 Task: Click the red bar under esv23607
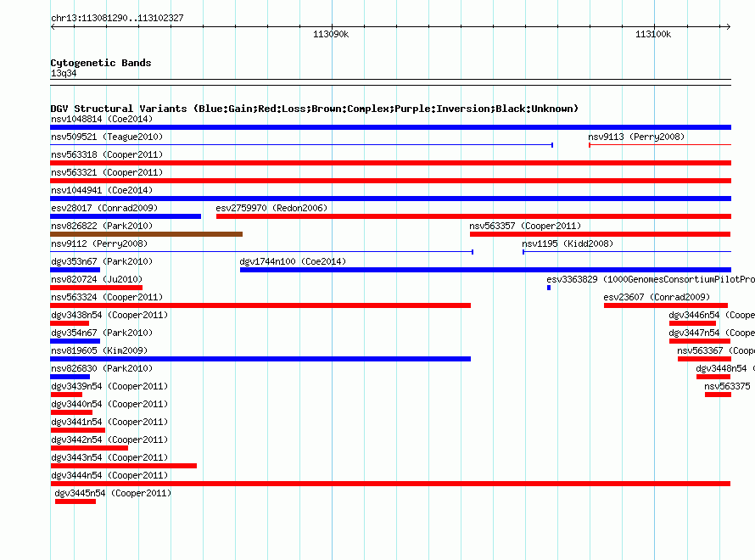pyautogui.click(x=666, y=305)
